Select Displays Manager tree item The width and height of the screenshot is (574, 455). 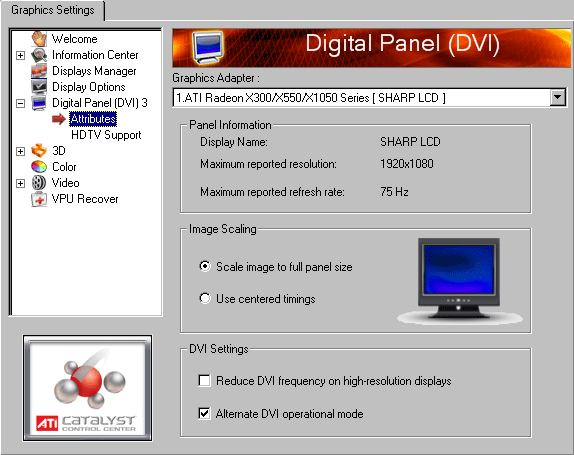pyautogui.click(x=94, y=71)
